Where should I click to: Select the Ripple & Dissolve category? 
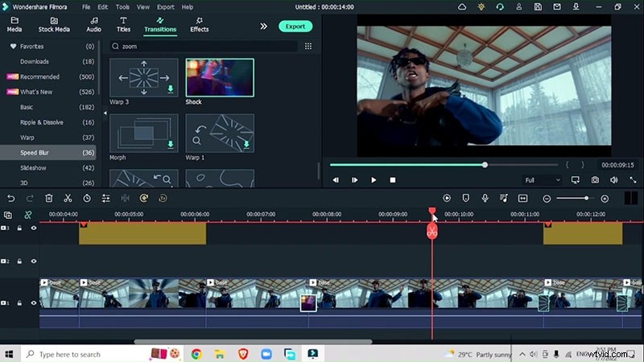[48, 122]
